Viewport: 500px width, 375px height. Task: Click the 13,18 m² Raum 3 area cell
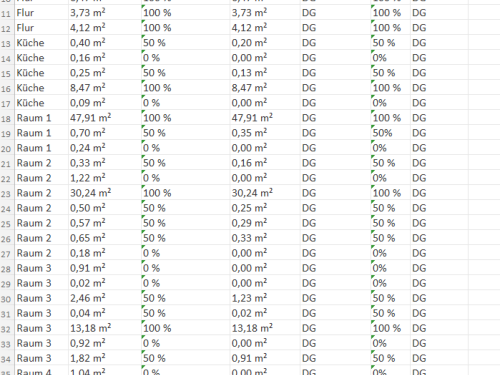click(105, 328)
